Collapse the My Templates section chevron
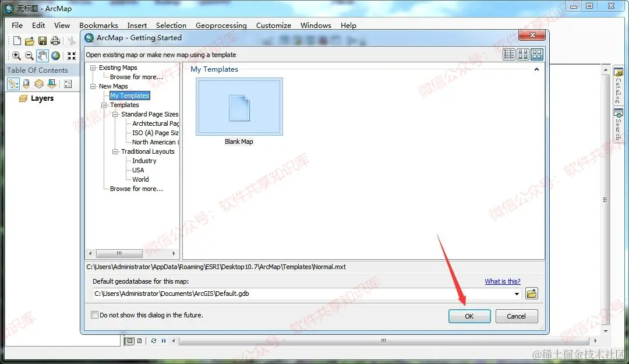Viewport: 629px width, 364px height. click(x=536, y=69)
